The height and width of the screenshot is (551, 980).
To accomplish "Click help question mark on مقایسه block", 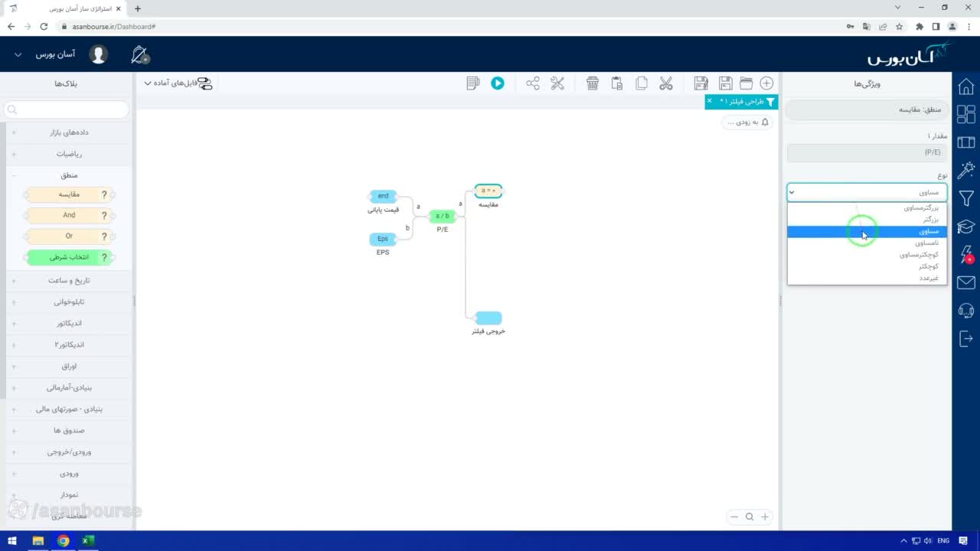I will [x=104, y=194].
